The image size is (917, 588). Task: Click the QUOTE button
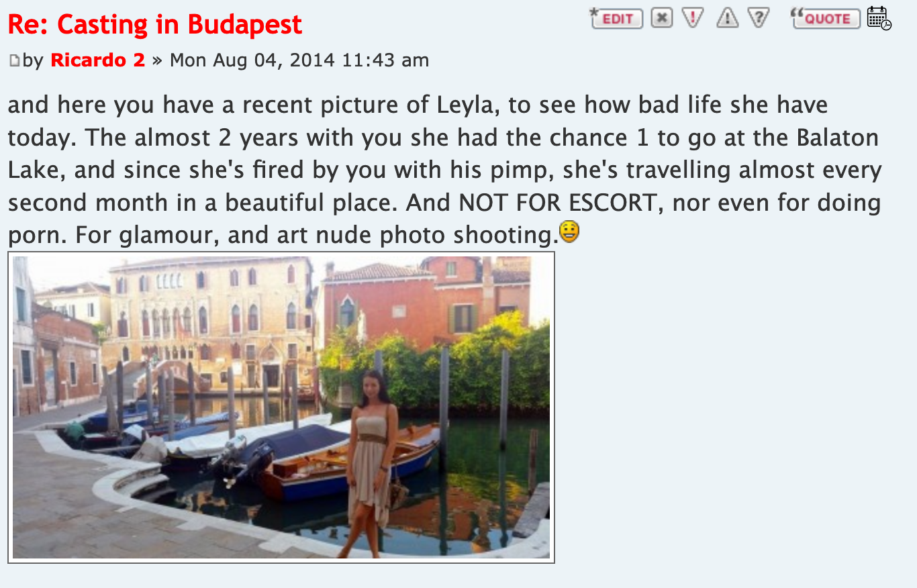click(826, 18)
